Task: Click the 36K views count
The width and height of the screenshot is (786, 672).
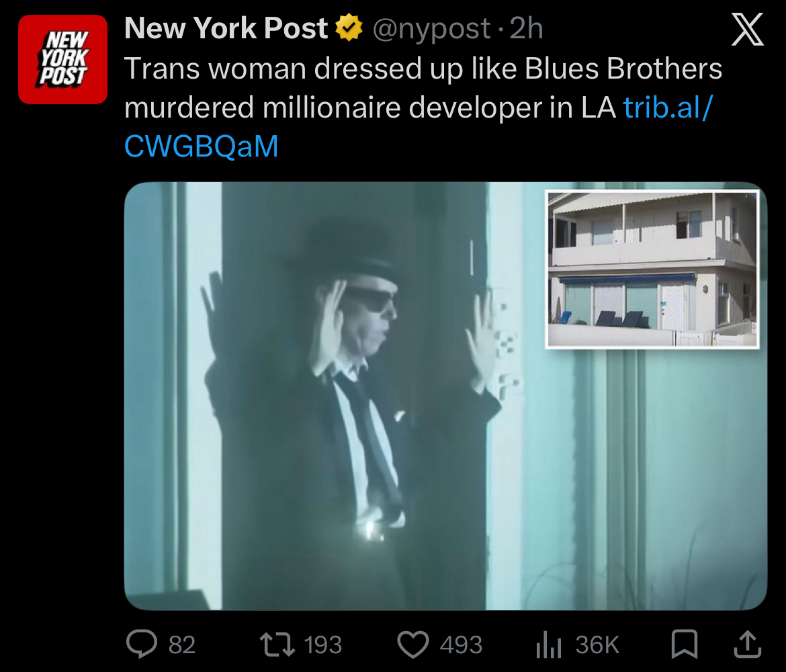Action: click(x=597, y=645)
